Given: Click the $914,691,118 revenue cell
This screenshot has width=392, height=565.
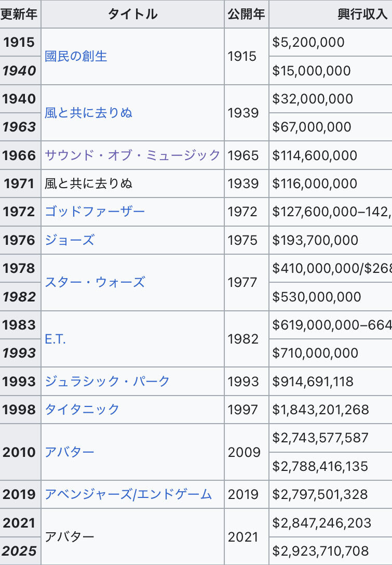Looking at the screenshot, I should tap(331, 381).
